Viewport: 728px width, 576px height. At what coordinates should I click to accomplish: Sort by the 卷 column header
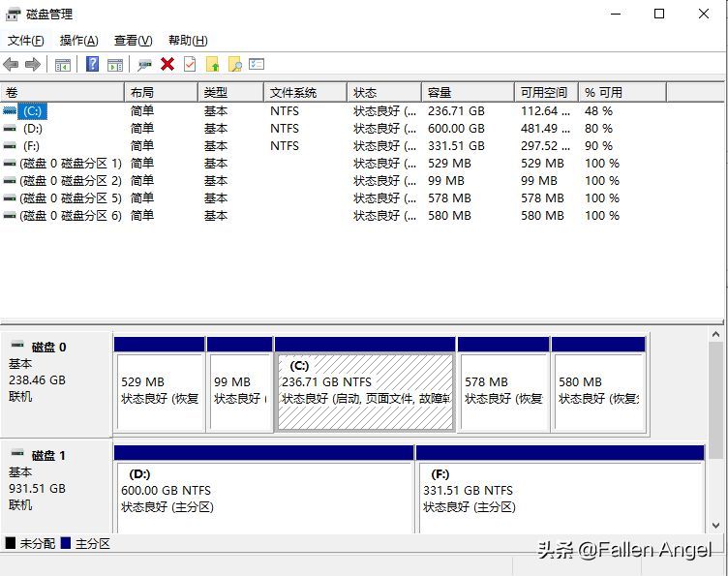(62, 92)
